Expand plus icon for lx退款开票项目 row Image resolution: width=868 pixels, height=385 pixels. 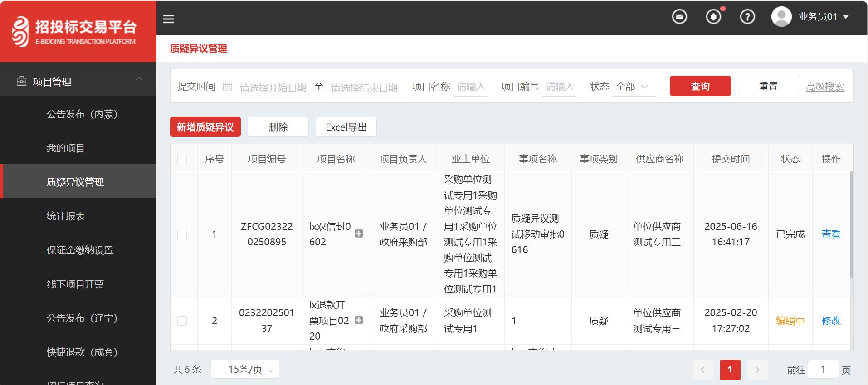click(358, 320)
